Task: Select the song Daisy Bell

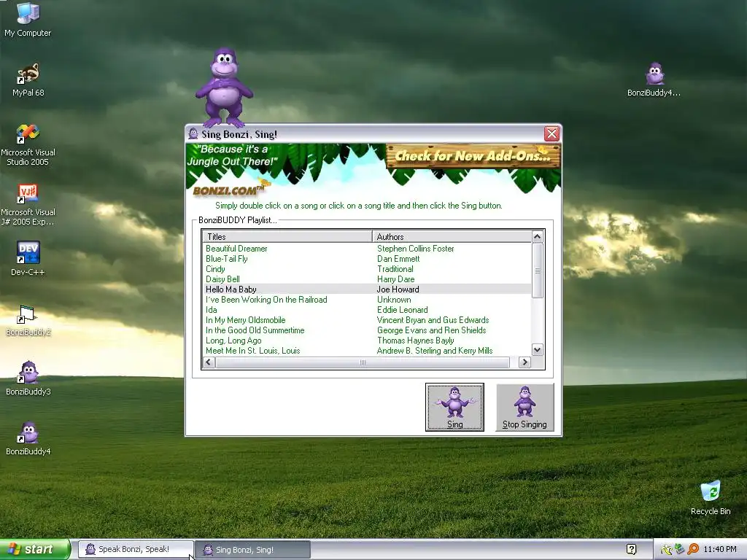Action: coord(222,279)
